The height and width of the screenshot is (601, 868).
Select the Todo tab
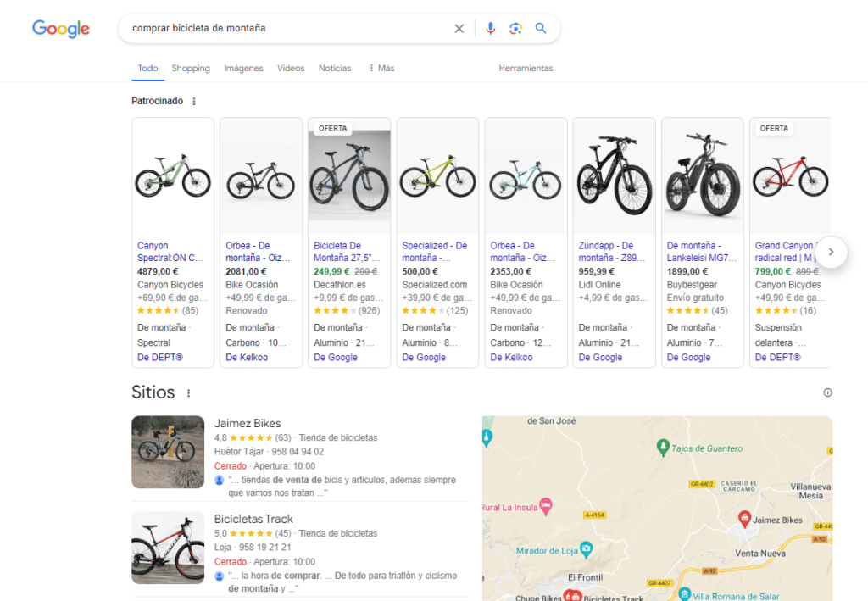pyautogui.click(x=147, y=68)
